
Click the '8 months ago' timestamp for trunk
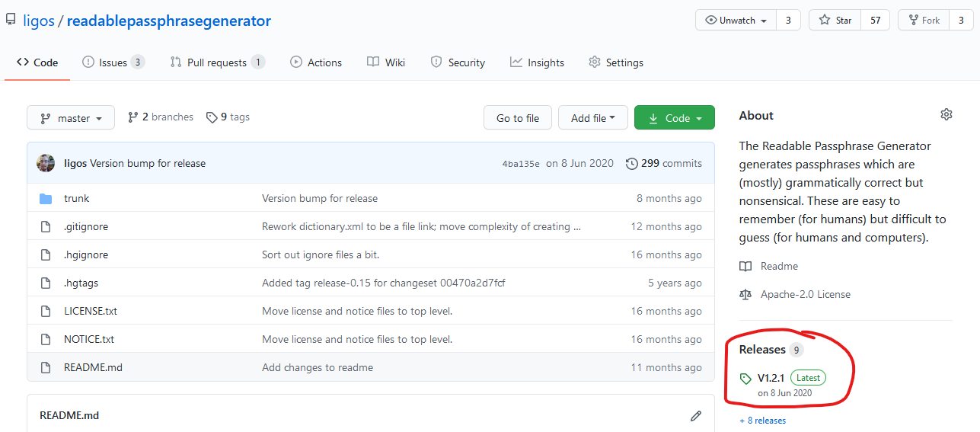669,198
